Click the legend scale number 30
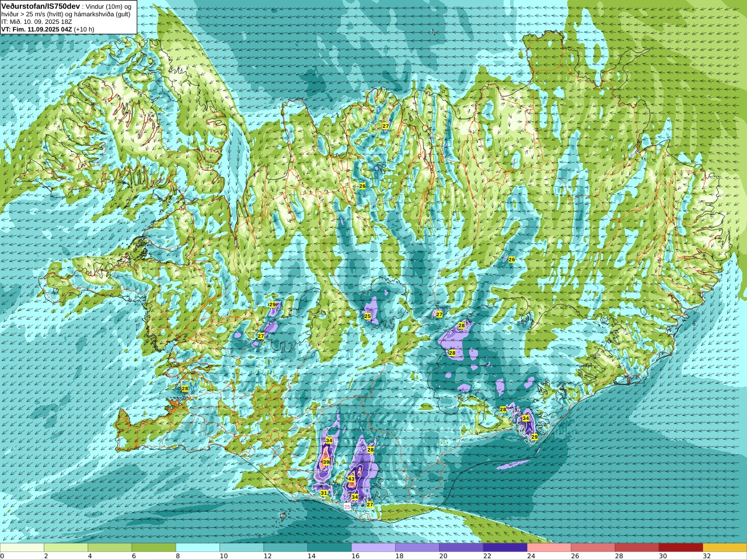 [x=662, y=556]
